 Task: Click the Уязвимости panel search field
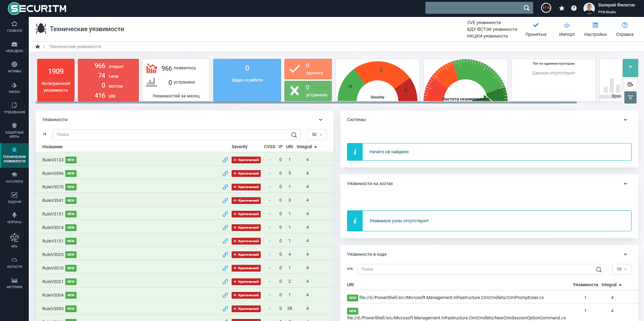(176, 135)
